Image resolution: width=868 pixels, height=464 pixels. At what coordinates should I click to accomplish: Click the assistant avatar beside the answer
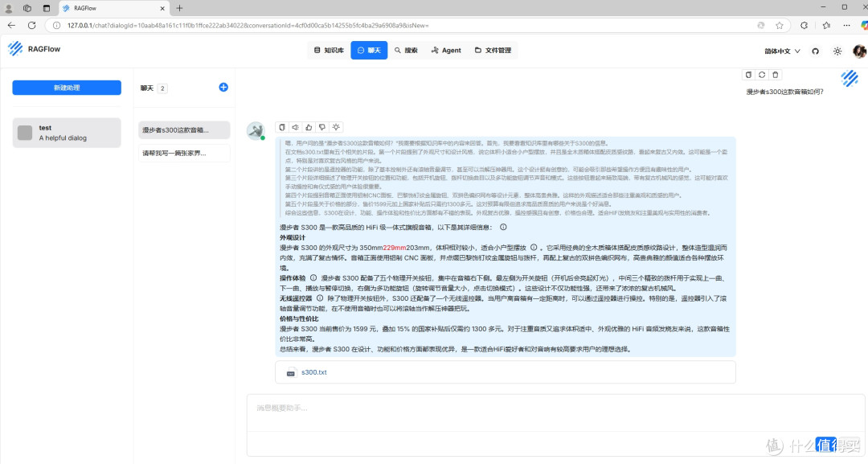256,131
